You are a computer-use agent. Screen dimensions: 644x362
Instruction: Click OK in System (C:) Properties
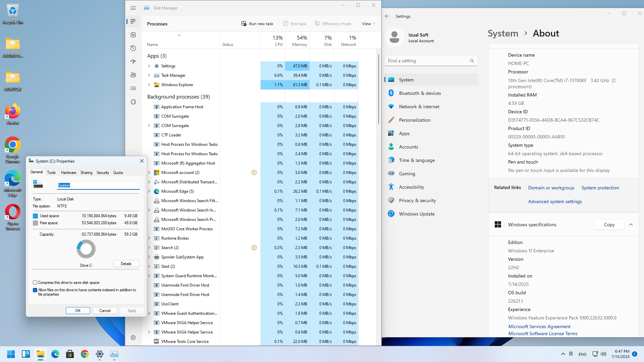(x=78, y=311)
